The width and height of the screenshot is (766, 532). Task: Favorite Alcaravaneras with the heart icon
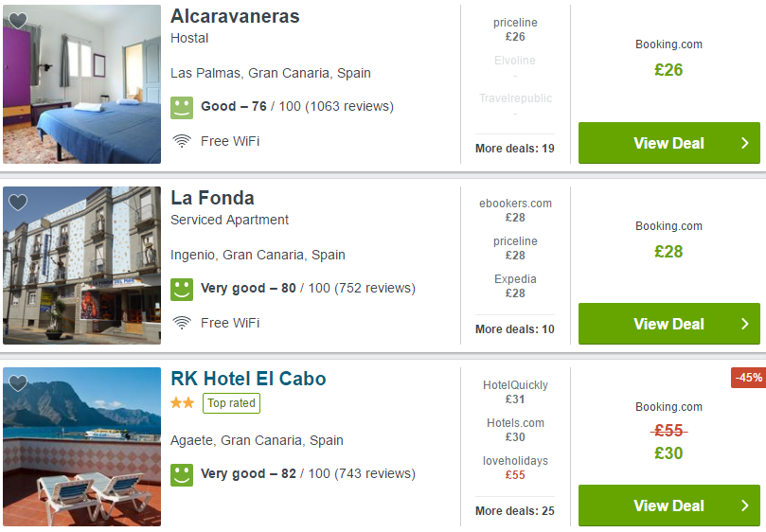[x=18, y=21]
